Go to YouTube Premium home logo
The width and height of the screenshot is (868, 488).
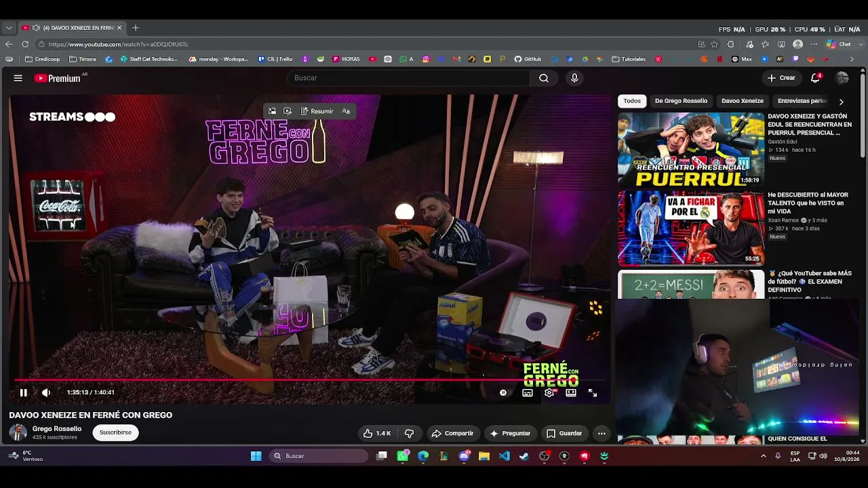58,78
